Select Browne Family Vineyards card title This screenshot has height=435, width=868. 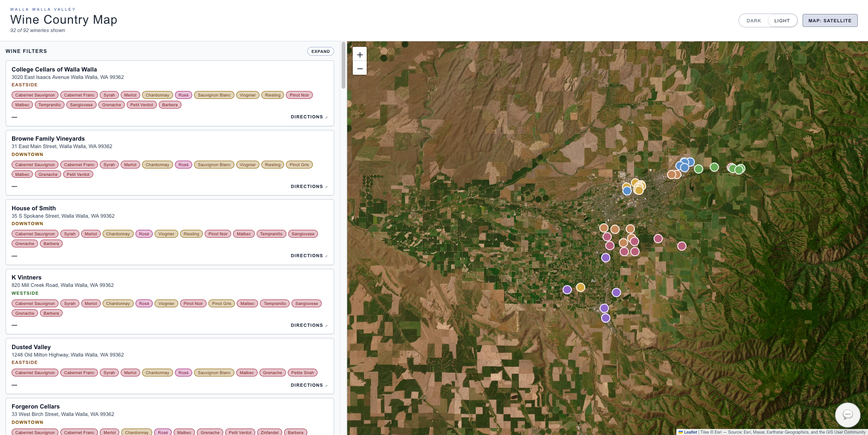pyautogui.click(x=48, y=138)
